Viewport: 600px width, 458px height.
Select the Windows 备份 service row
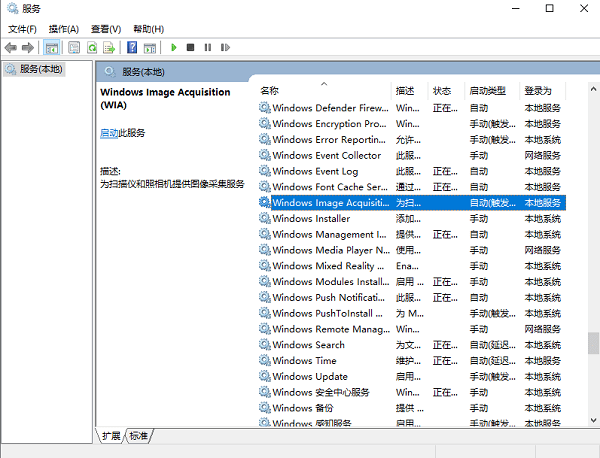(x=412, y=408)
